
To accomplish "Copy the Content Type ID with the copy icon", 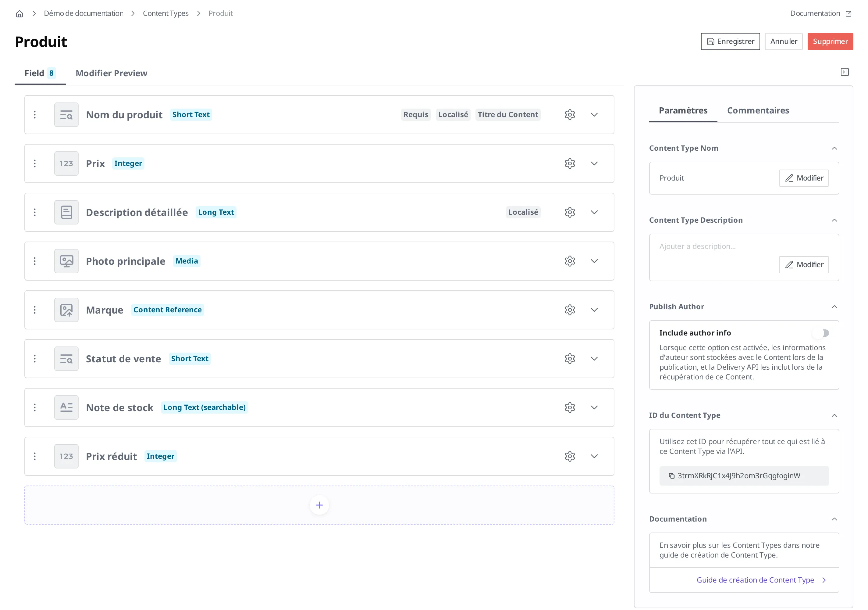I will (x=671, y=476).
